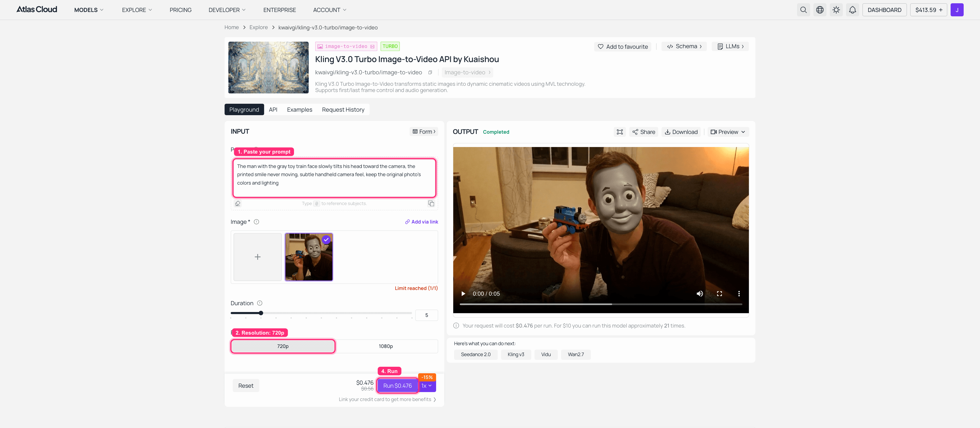Play the output video

pyautogui.click(x=463, y=294)
